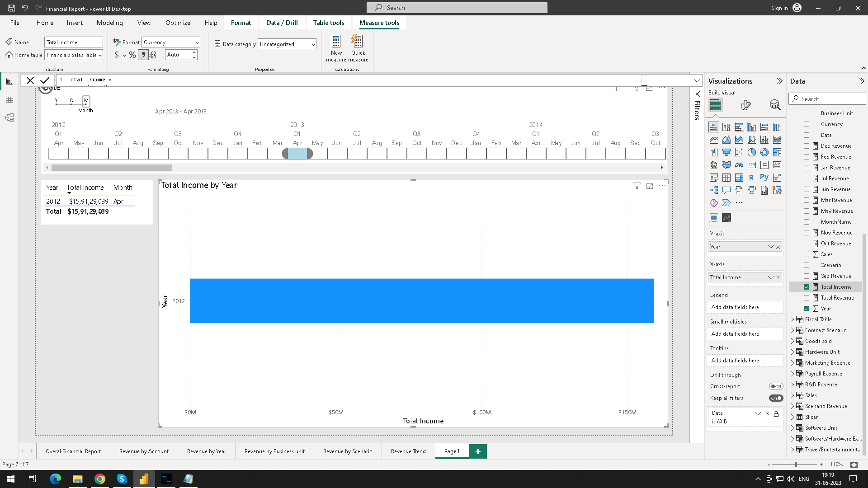Open the Y-axis Year field dropdown arrow
This screenshot has width=868, height=488.
pyautogui.click(x=770, y=247)
